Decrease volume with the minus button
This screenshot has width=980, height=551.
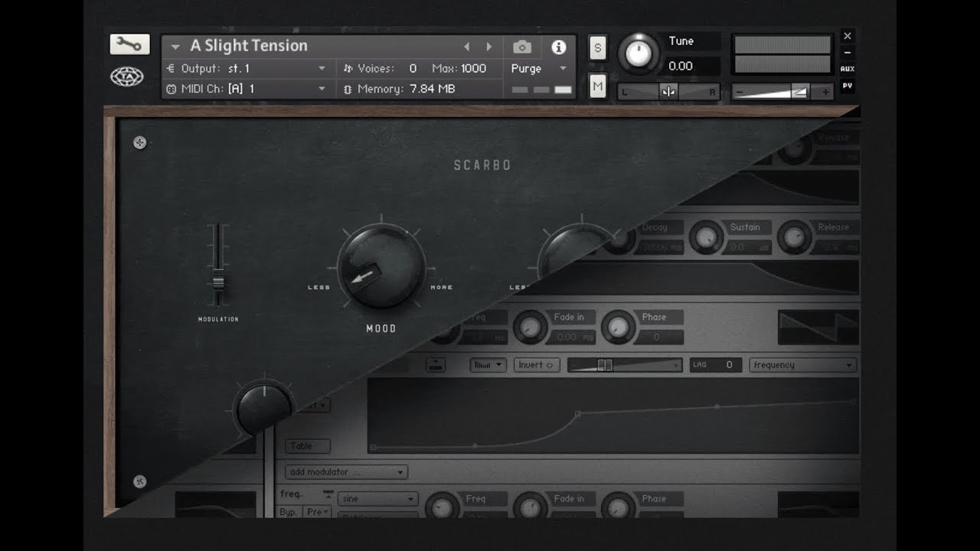click(x=738, y=93)
